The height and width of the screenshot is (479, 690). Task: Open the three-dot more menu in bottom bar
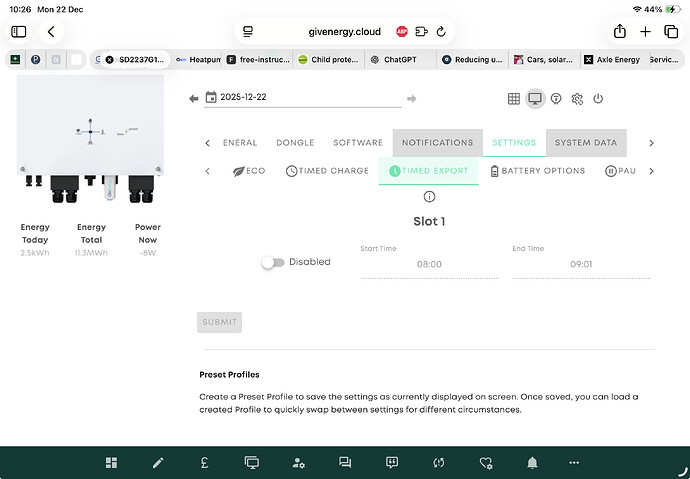(574, 463)
